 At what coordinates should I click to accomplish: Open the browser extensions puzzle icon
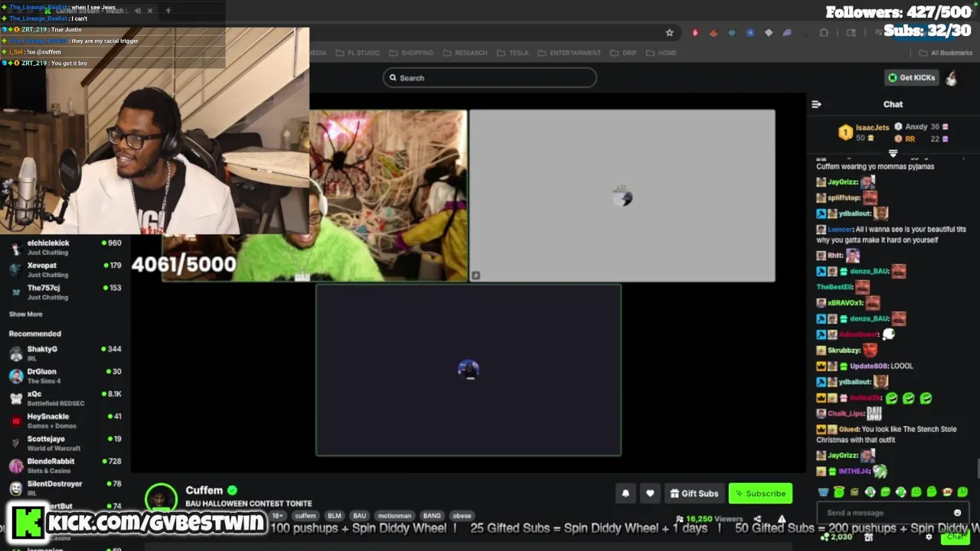[824, 33]
